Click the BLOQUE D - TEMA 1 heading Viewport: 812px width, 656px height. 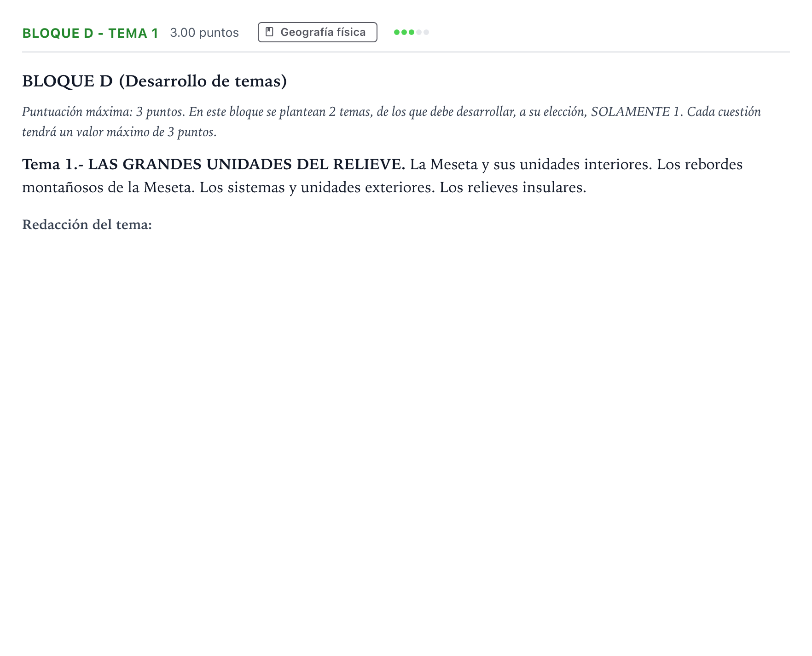point(90,33)
